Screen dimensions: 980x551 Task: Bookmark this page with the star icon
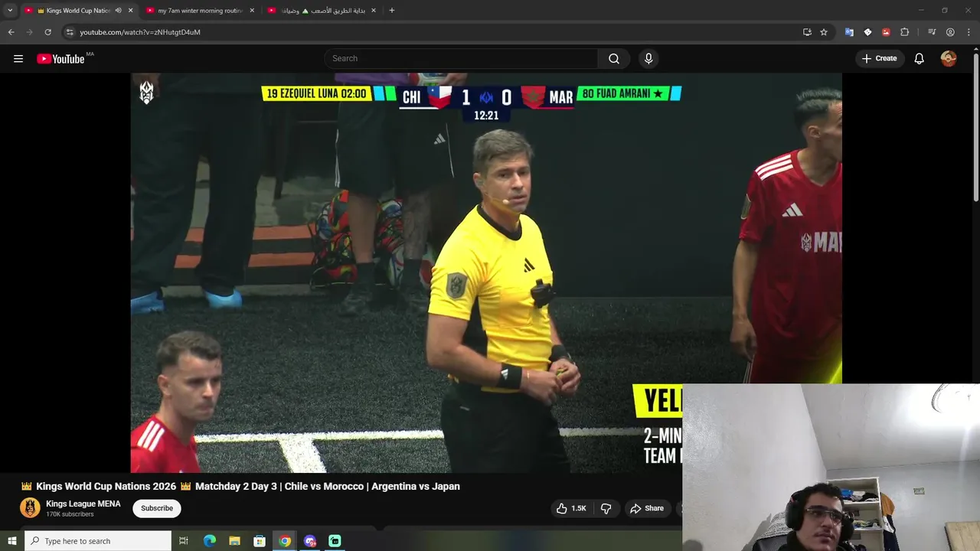click(x=824, y=32)
